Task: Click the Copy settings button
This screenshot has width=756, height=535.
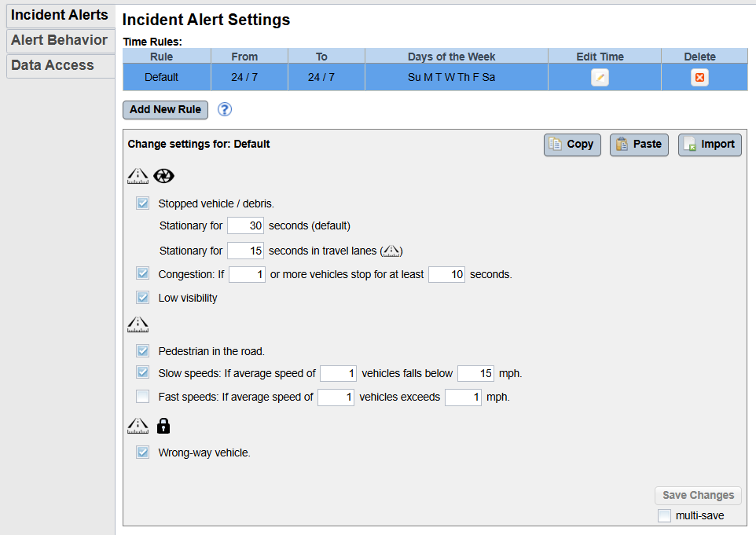Action: pos(572,145)
